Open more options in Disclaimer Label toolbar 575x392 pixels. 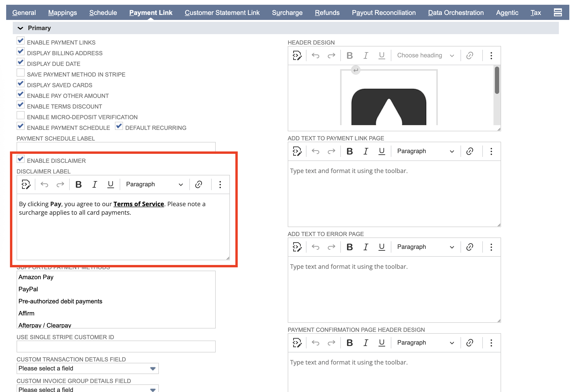220,184
